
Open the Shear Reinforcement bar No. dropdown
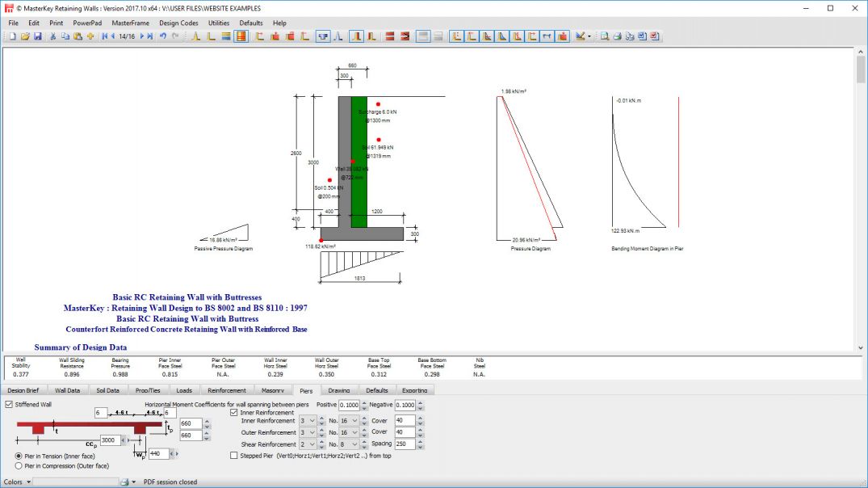pos(354,444)
